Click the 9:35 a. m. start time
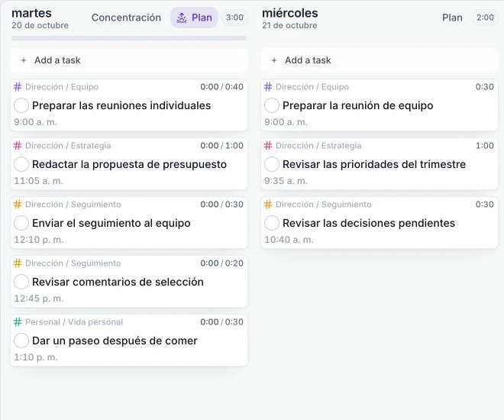The width and height of the screenshot is (504, 420). [x=286, y=181]
